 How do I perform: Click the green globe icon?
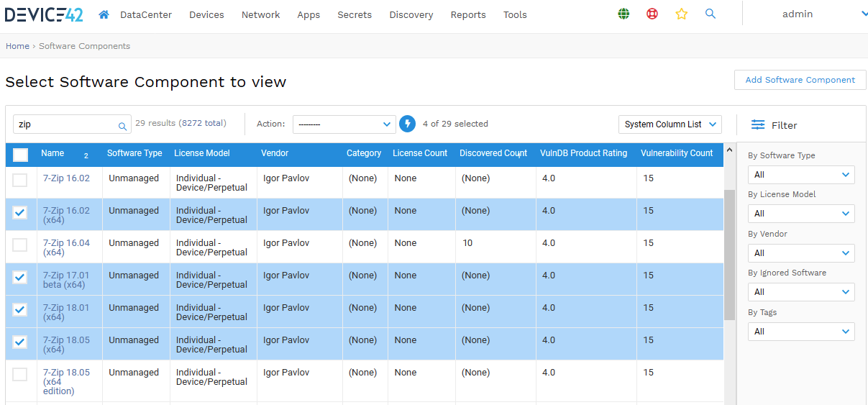point(623,14)
